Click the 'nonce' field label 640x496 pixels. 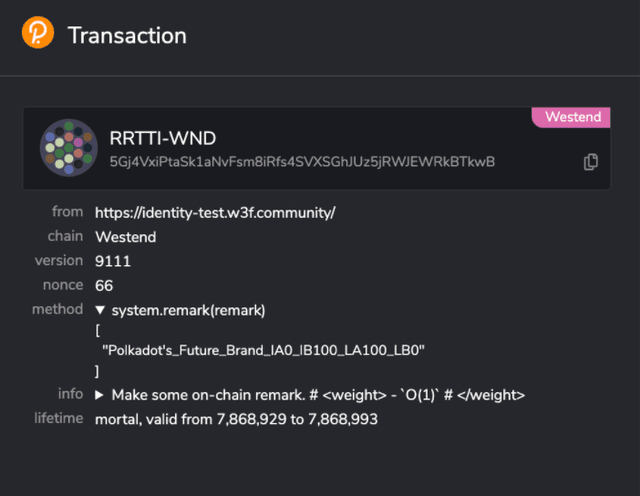[x=62, y=285]
